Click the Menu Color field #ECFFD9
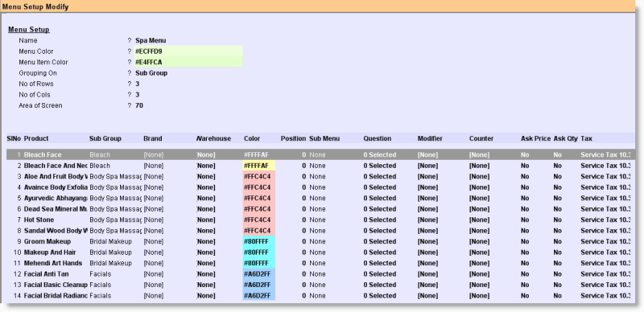This screenshot has width=644, height=312. click(x=188, y=51)
